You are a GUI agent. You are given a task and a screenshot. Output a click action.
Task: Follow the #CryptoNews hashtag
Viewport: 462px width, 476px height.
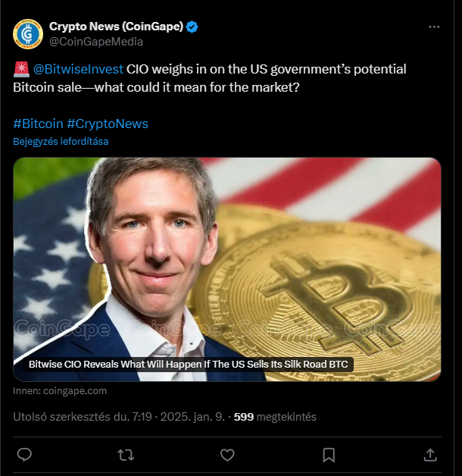click(x=108, y=124)
